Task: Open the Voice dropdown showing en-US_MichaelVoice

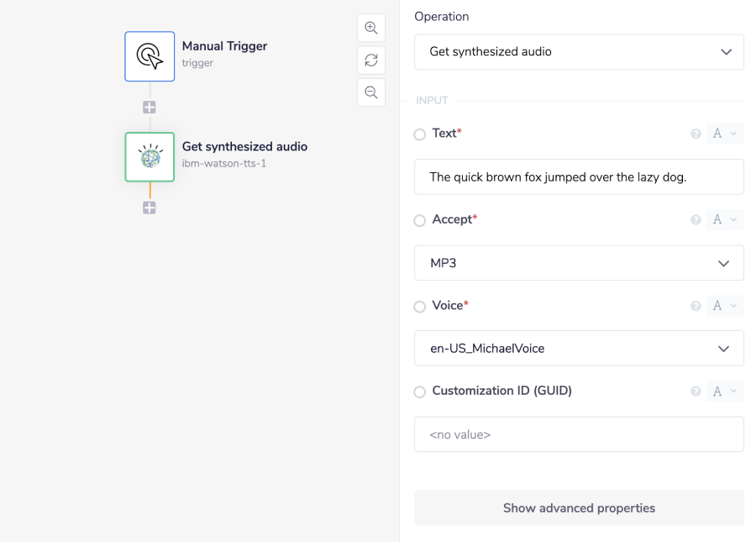Action: click(x=579, y=348)
